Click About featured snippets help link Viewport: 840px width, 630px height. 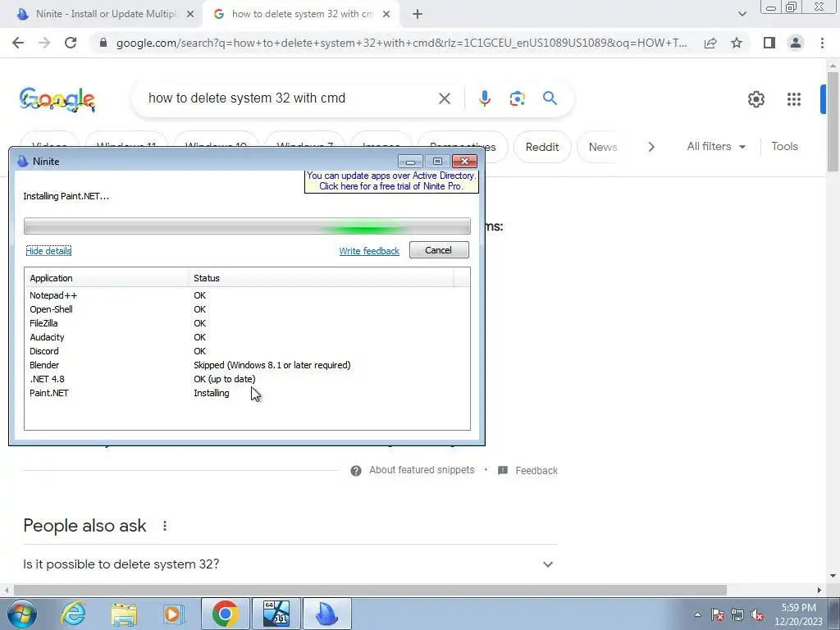tap(413, 470)
